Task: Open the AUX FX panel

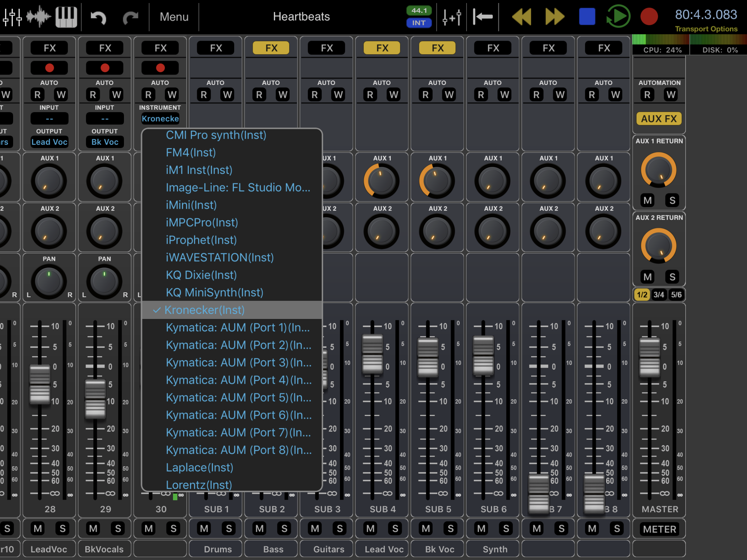Action: [659, 119]
